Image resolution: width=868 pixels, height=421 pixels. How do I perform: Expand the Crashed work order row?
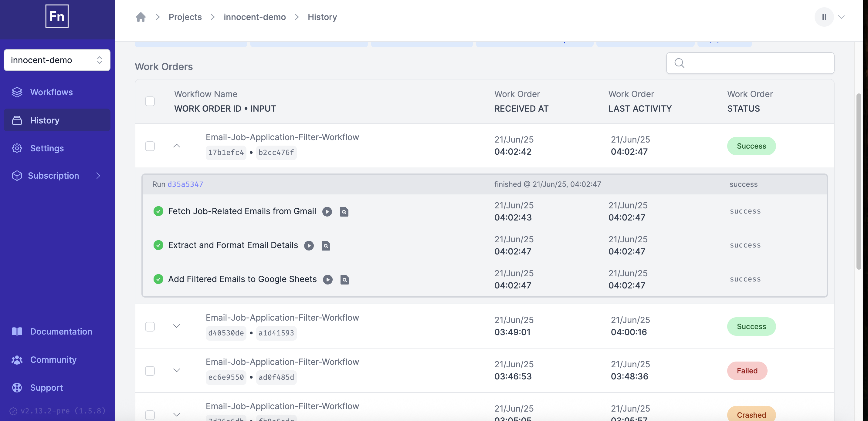click(177, 415)
